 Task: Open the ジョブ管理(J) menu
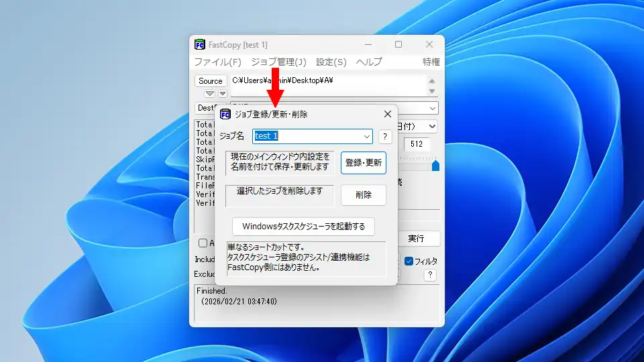pos(278,62)
